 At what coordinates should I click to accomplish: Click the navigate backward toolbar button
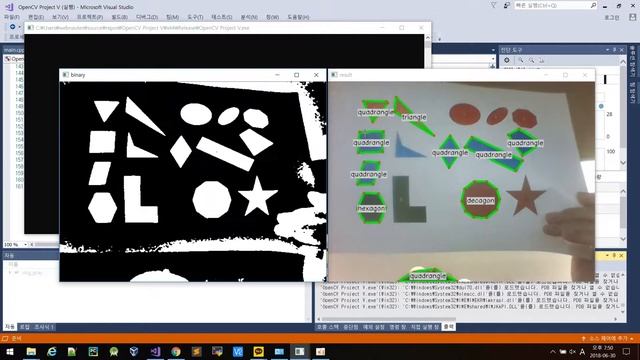tap(13, 27)
